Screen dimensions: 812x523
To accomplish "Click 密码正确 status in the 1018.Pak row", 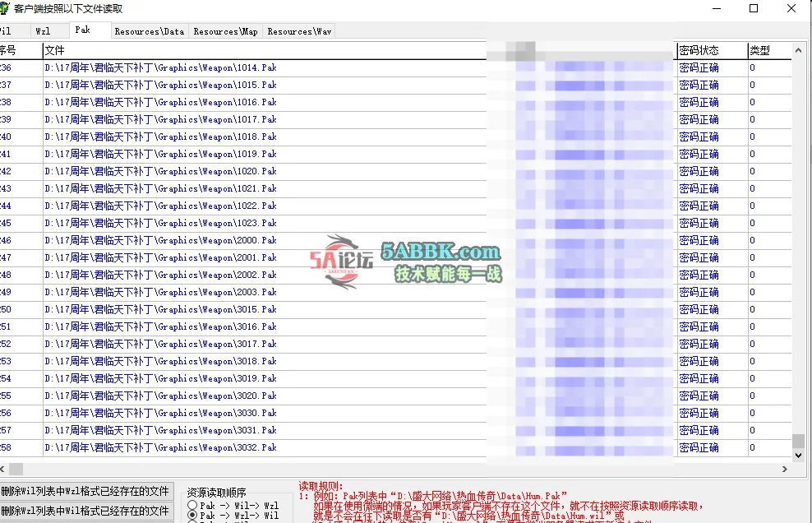I will click(x=699, y=137).
